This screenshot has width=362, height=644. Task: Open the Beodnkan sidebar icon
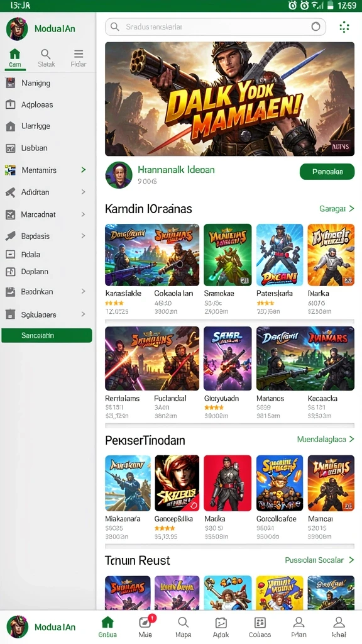10,292
